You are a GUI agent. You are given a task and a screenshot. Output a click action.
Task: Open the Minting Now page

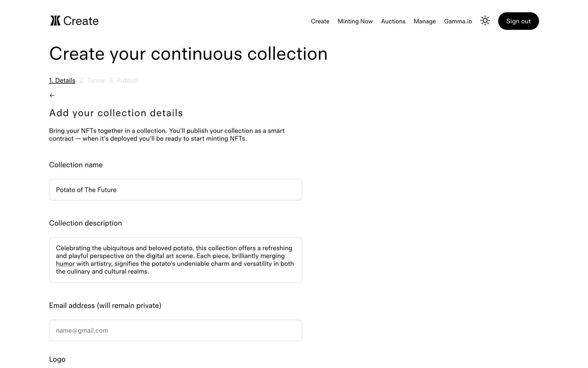point(355,21)
